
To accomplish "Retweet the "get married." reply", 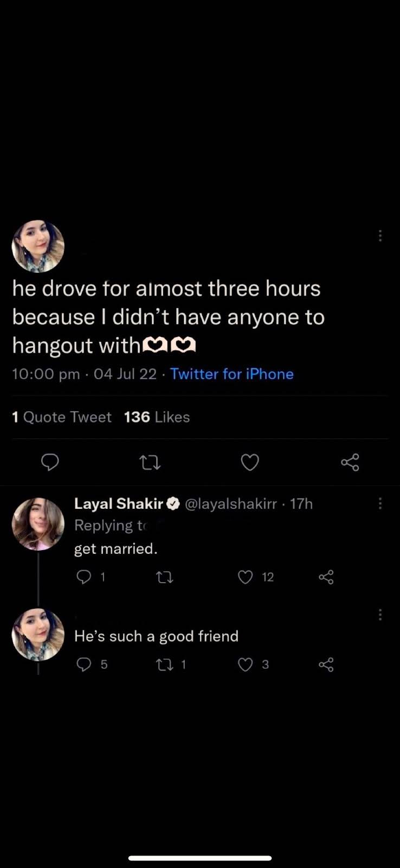I will point(165,577).
